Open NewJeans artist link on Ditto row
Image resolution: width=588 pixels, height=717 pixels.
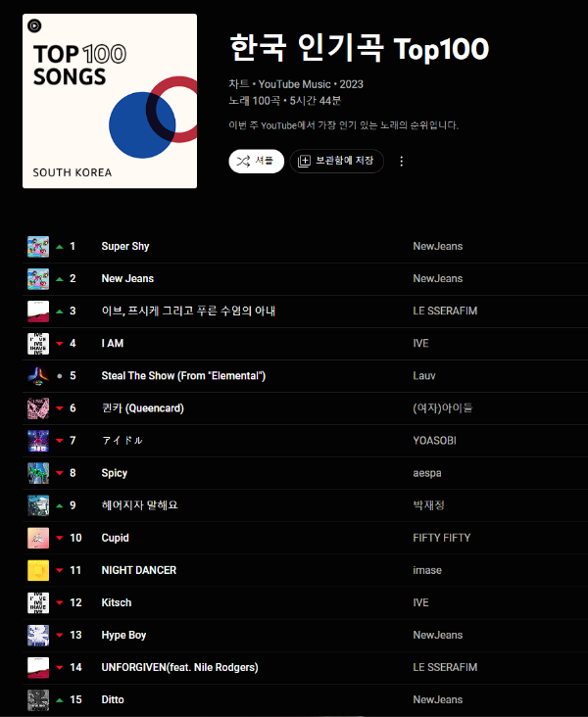tap(438, 699)
